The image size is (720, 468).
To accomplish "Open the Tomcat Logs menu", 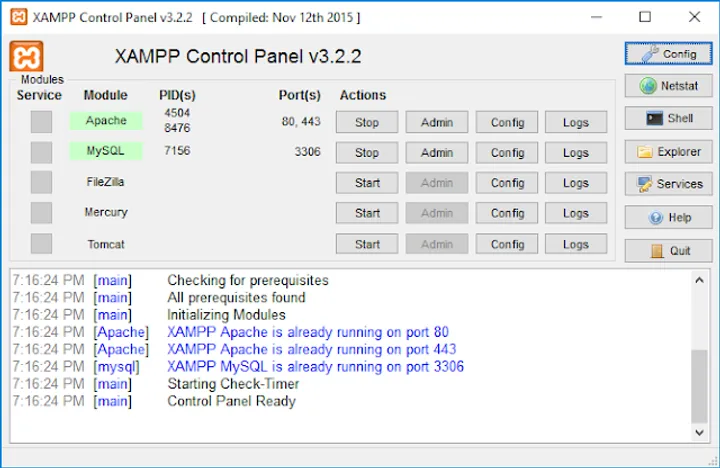I will [x=576, y=244].
